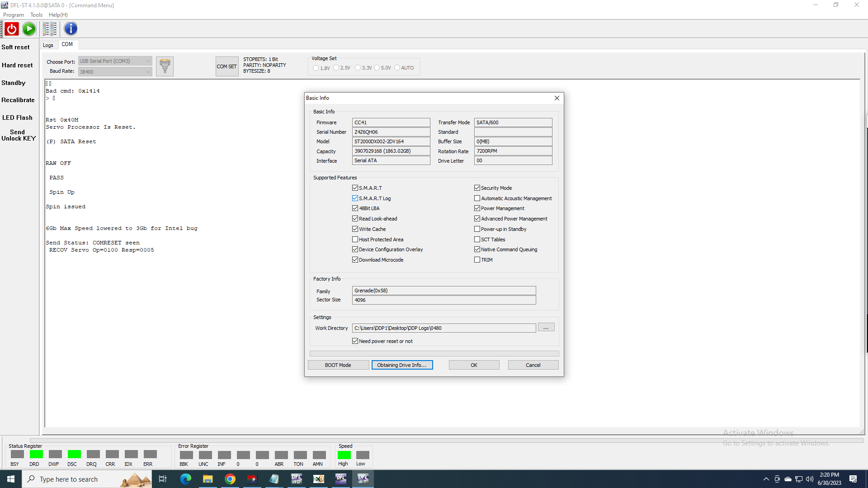Open the Tools menu
Image resolution: width=868 pixels, height=488 pixels.
click(37, 15)
